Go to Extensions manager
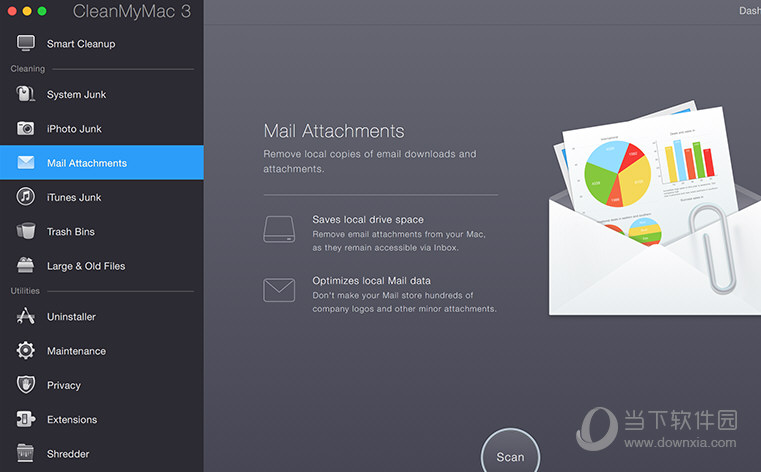This screenshot has height=472, width=761. click(102, 420)
